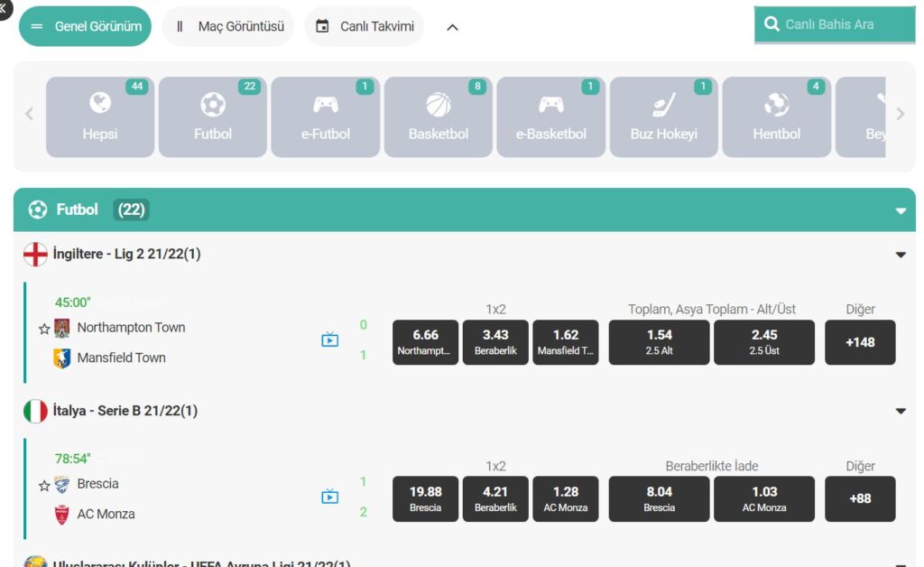Open Canlı Takvimi calendar
924x567 pixels.
tap(365, 26)
